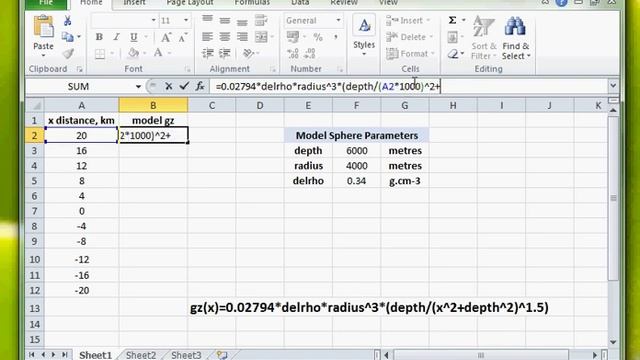Screen dimensions: 640x360
Task: Expand the formula bar
Action: pyautogui.click(x=613, y=86)
